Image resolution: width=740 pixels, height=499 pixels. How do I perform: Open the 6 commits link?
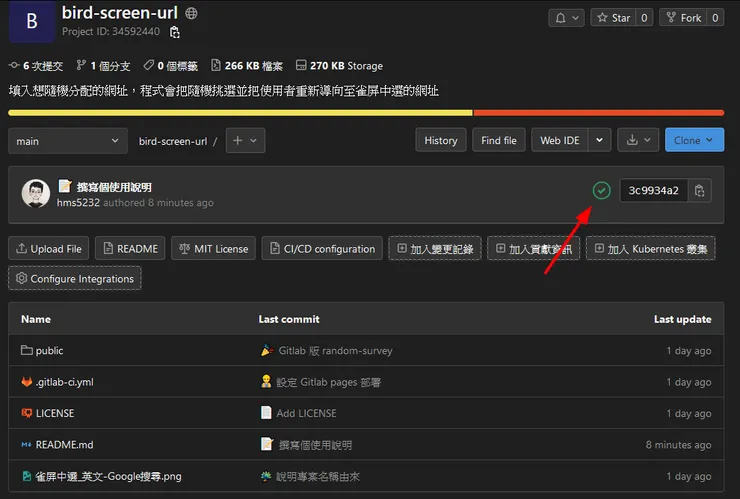tap(36, 66)
